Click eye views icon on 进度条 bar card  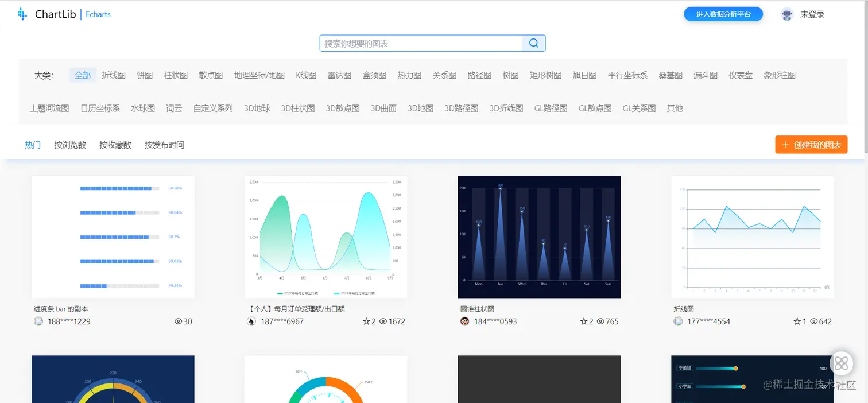pyautogui.click(x=178, y=321)
